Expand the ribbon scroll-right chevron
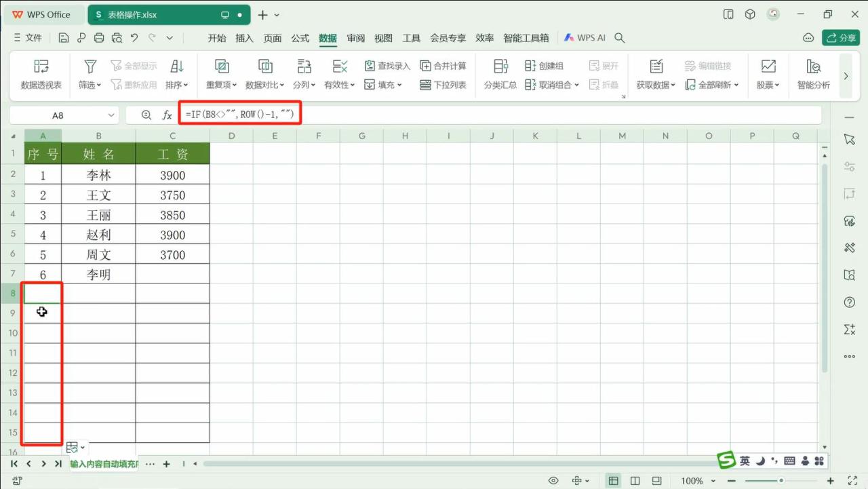Image resolution: width=868 pixels, height=489 pixels. pos(846,76)
